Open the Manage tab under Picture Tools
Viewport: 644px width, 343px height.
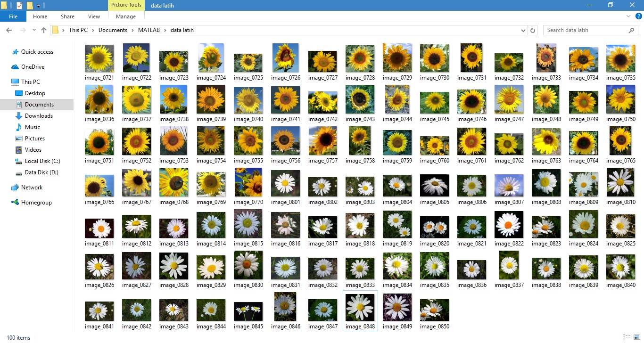[x=126, y=16]
